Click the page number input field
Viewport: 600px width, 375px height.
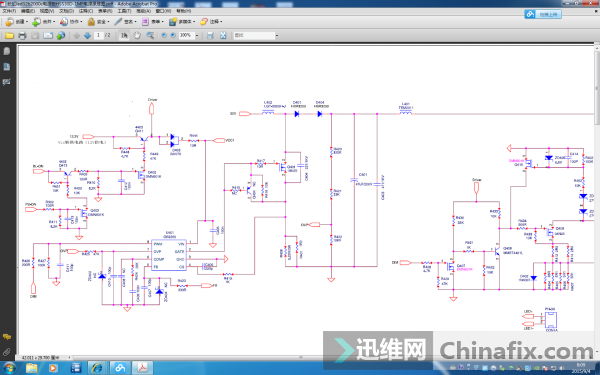(98, 36)
